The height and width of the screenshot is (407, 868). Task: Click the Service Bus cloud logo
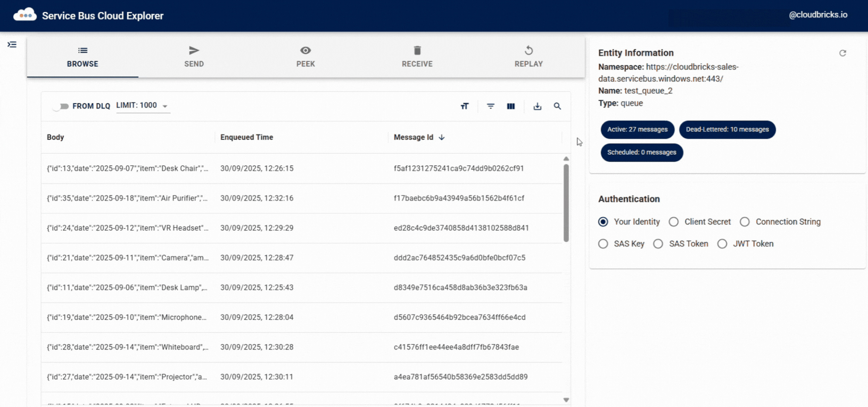tap(25, 15)
